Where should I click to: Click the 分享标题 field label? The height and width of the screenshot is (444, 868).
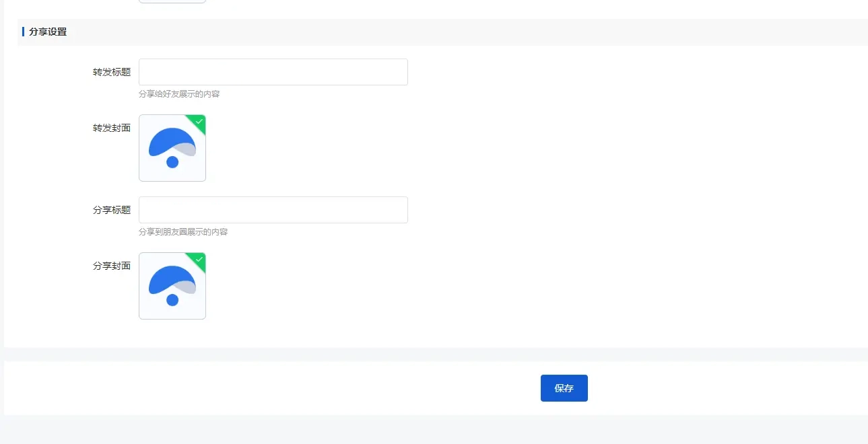[x=112, y=210]
